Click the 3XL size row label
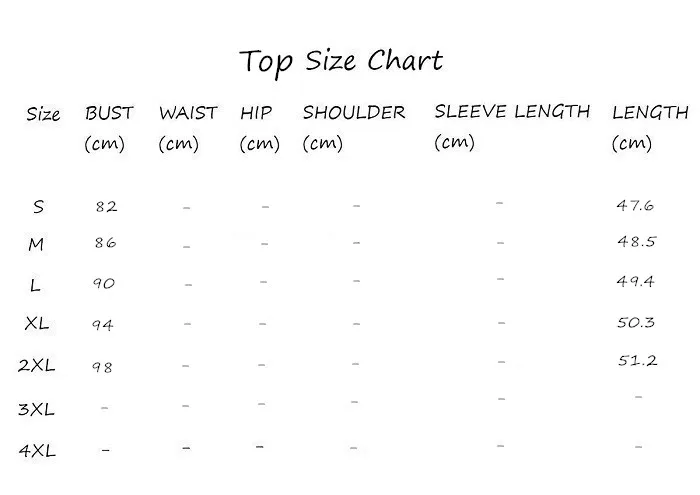The height and width of the screenshot is (495, 700). pyautogui.click(x=36, y=409)
